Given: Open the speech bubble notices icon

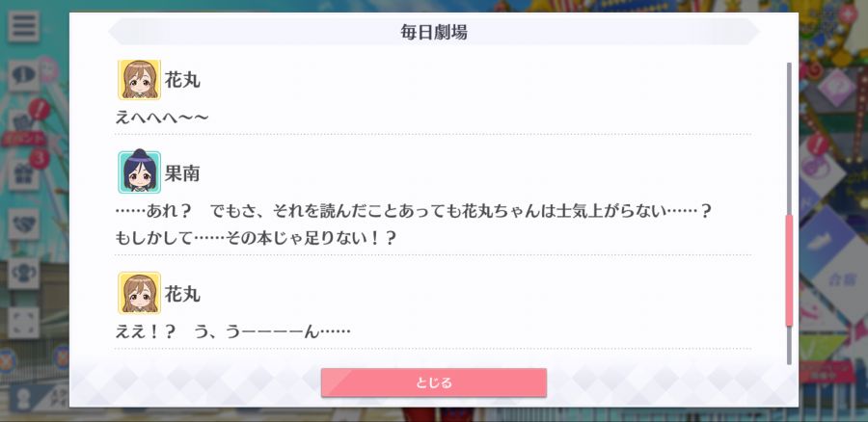Looking at the screenshot, I should 23,76.
